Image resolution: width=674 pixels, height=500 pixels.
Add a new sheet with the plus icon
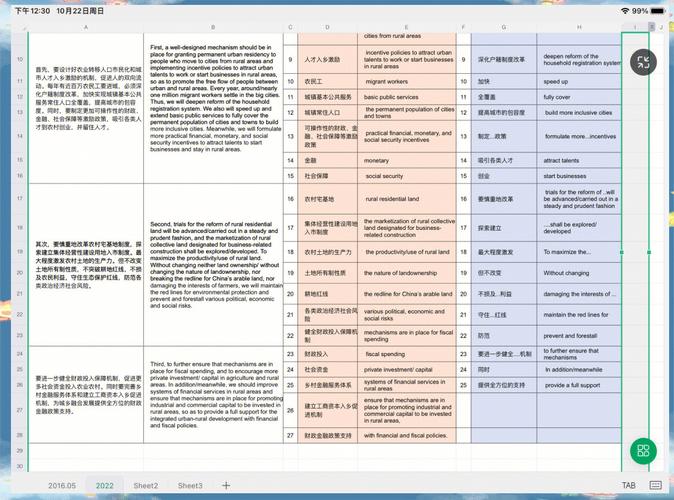[x=226, y=485]
